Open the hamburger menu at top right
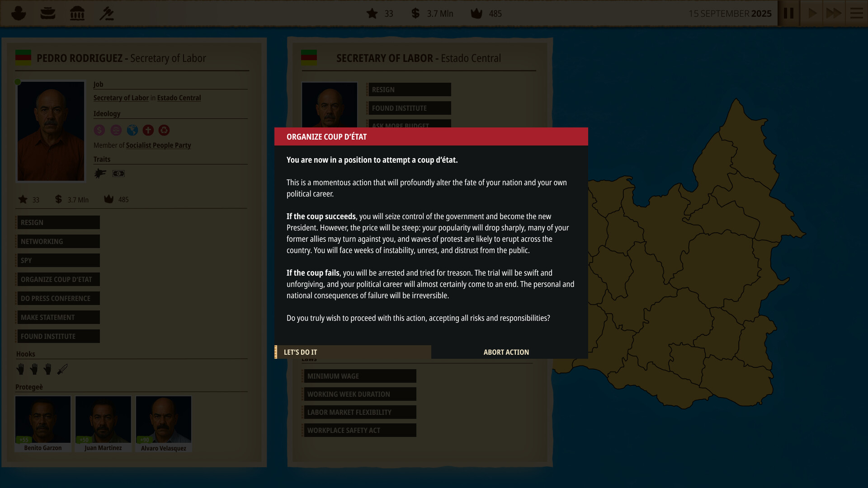The height and width of the screenshot is (488, 868). (856, 13)
